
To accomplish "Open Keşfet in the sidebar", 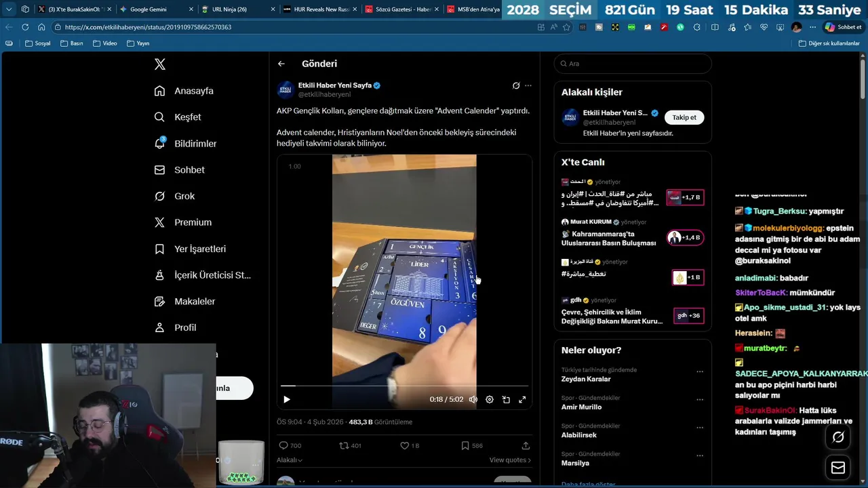I will tap(178, 117).
